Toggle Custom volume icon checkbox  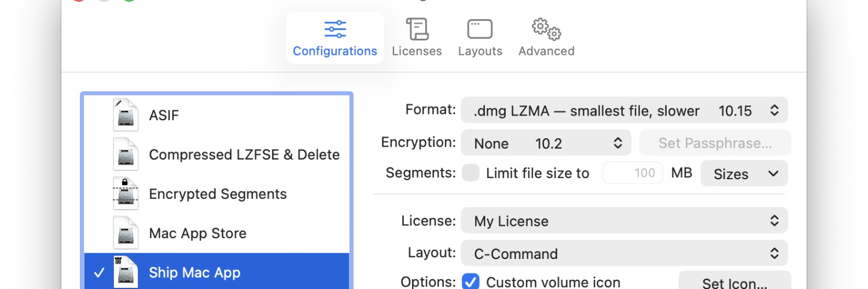[470, 282]
